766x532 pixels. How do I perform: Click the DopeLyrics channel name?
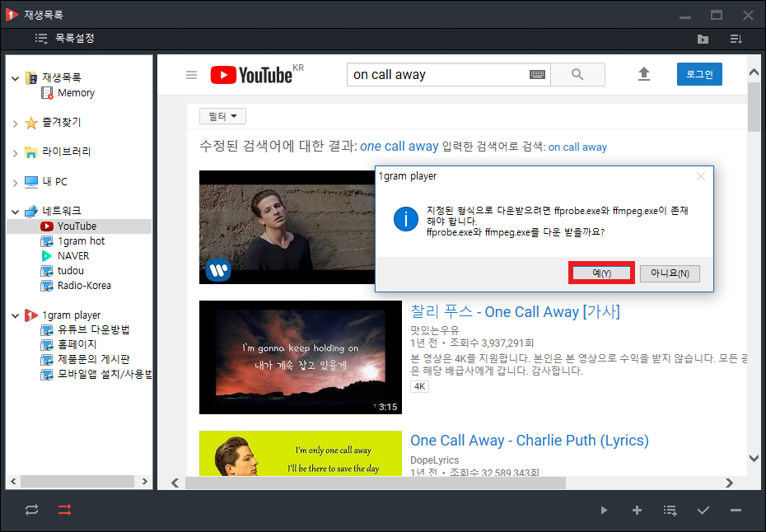coord(435,460)
